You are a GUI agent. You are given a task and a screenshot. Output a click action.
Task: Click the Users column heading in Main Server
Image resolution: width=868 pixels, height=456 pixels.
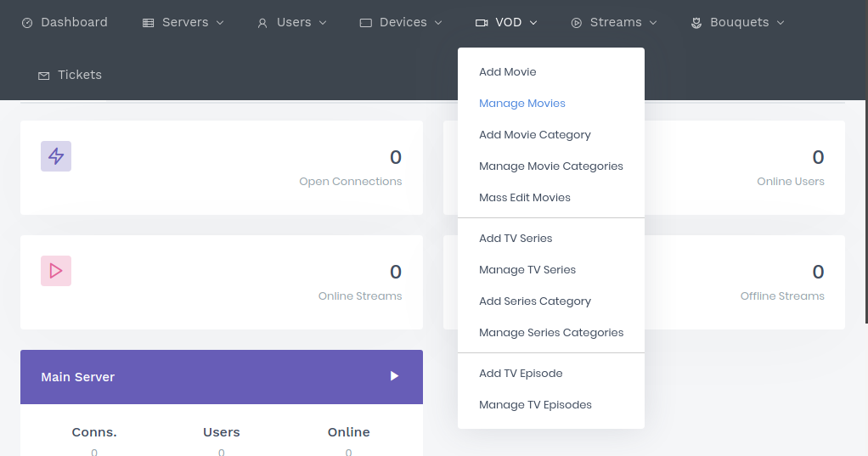point(222,432)
